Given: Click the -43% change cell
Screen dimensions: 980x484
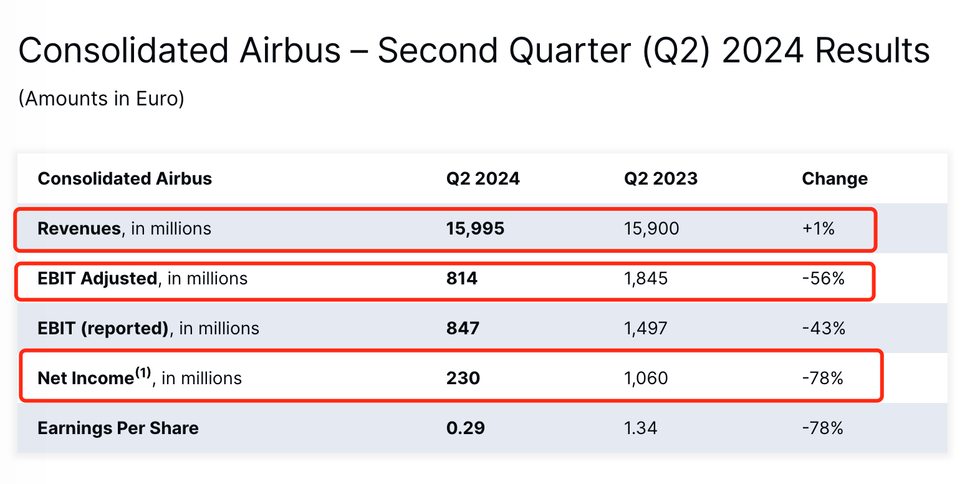Looking at the screenshot, I should 823,329.
